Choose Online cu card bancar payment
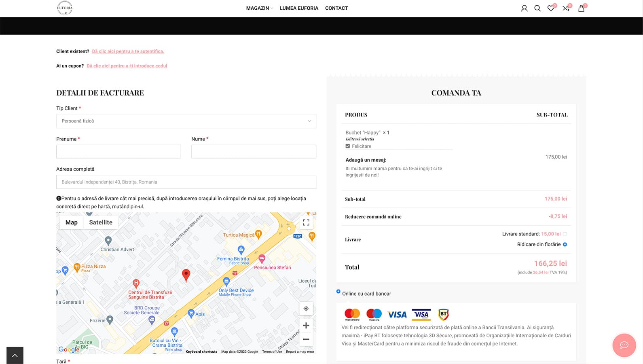 click(338, 292)
